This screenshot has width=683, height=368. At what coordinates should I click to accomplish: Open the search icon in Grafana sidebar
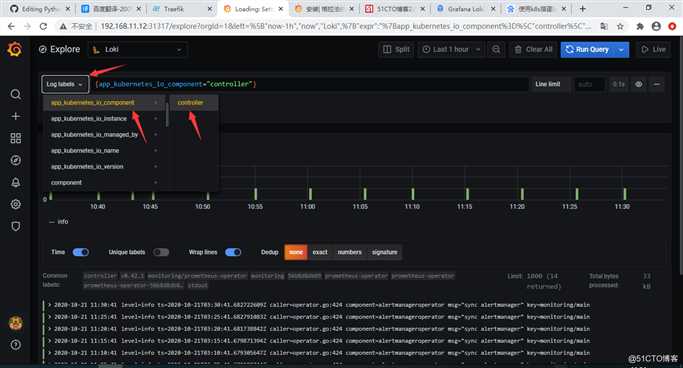[x=15, y=95]
